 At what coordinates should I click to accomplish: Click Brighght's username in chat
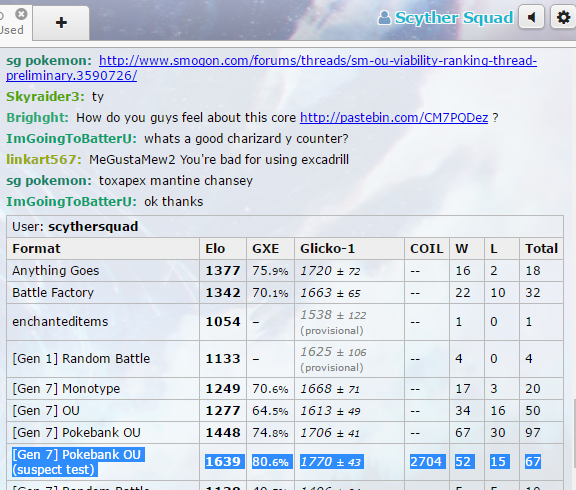click(37, 118)
